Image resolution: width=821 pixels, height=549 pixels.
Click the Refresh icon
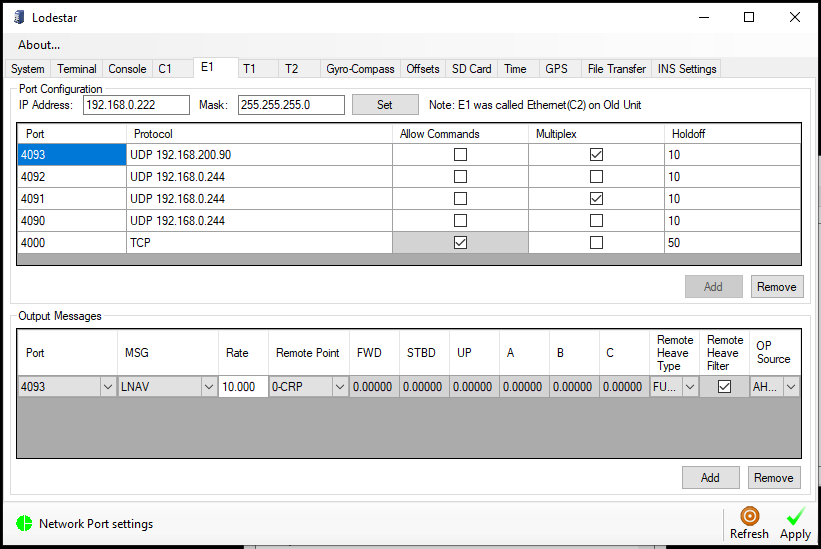pyautogui.click(x=749, y=516)
